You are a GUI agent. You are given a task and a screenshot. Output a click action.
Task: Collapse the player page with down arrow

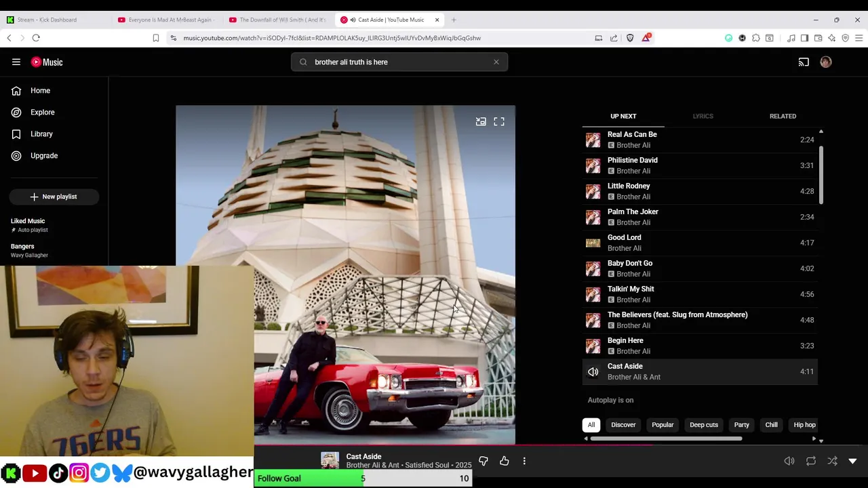click(853, 461)
